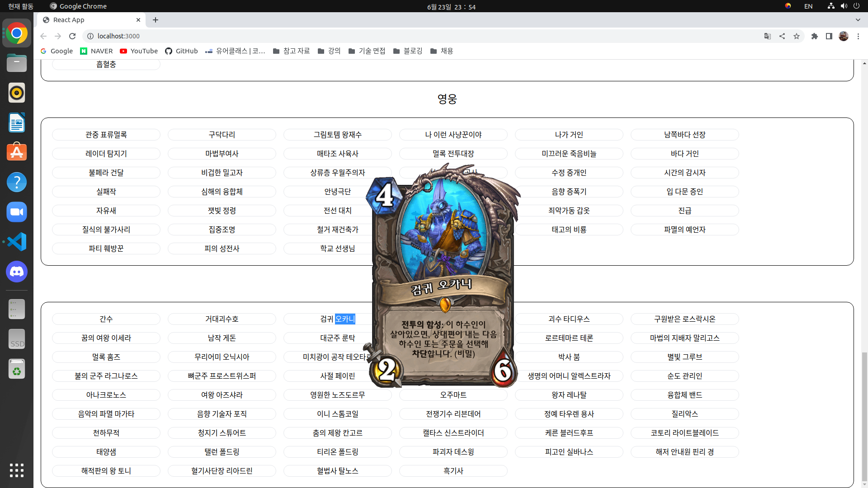
Task: Click the 티리온 폴드링 card button
Action: coord(337,452)
